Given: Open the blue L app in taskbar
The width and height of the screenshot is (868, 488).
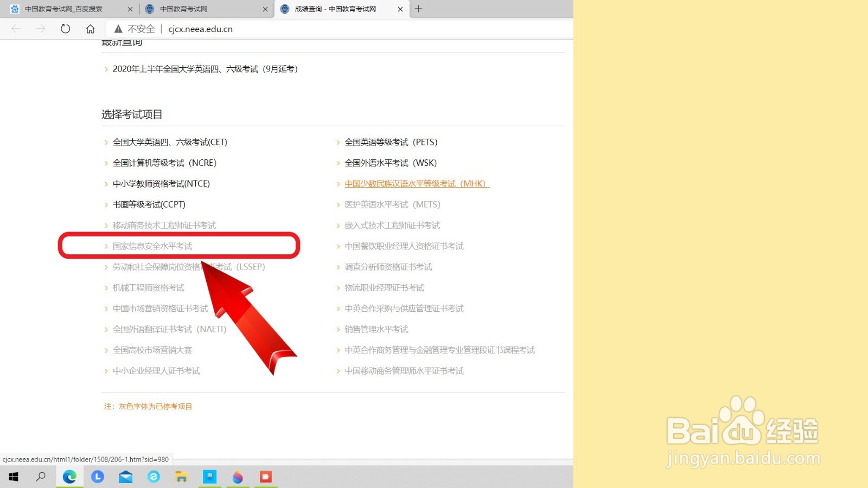Looking at the screenshot, I should coord(98,477).
